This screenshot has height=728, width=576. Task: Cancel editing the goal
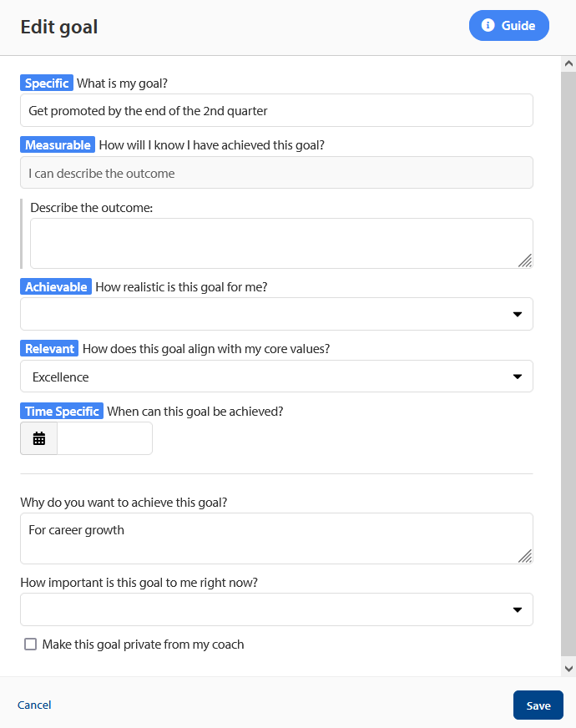[34, 705]
